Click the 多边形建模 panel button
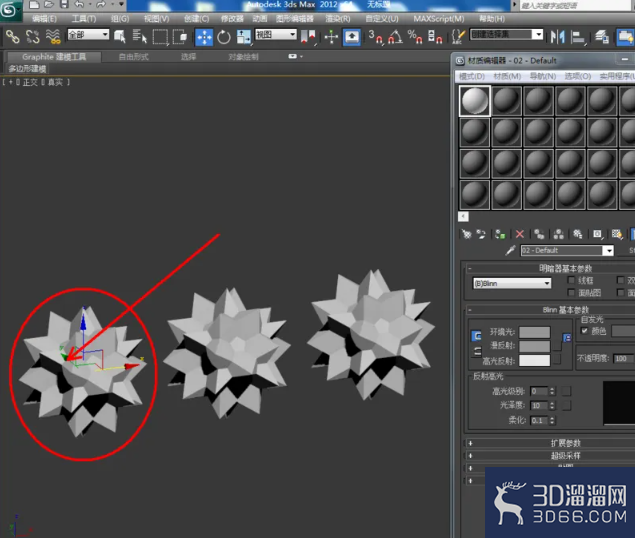This screenshot has height=538, width=635. coord(27,69)
